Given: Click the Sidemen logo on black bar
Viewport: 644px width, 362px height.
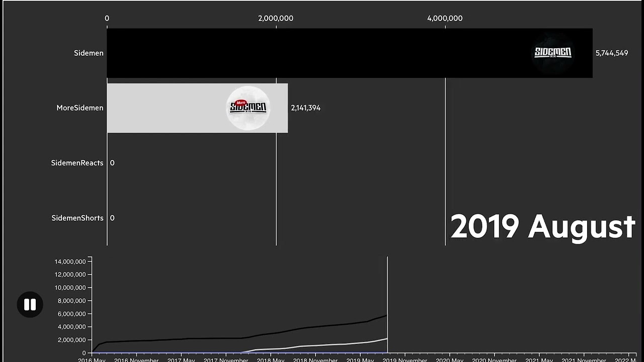Looking at the screenshot, I should 553,53.
